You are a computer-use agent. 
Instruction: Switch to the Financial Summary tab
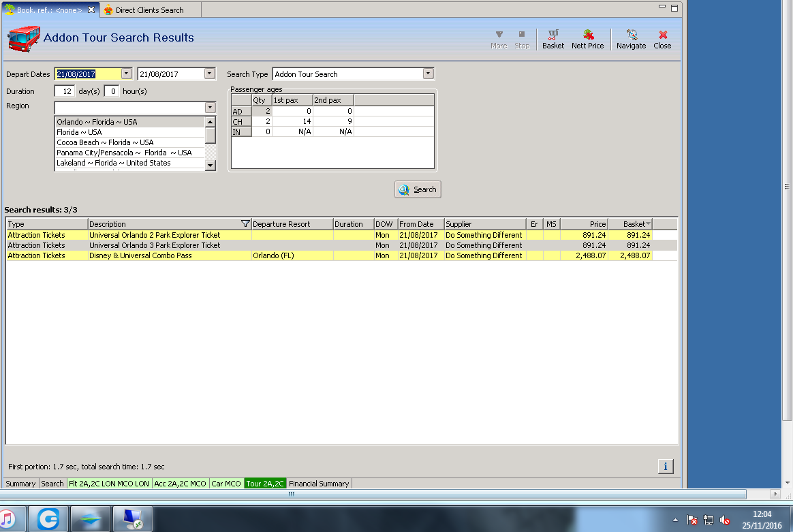point(319,484)
